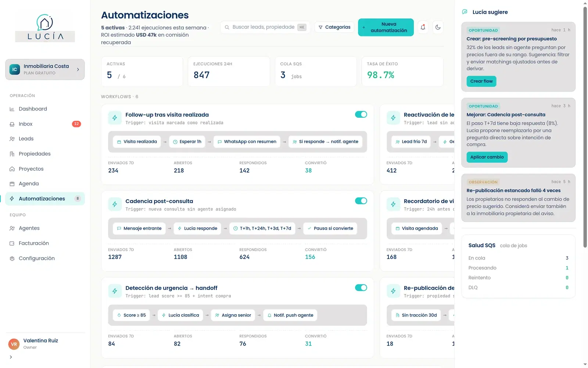Open the notifications bell icon
This screenshot has height=368, width=588.
pos(423,27)
